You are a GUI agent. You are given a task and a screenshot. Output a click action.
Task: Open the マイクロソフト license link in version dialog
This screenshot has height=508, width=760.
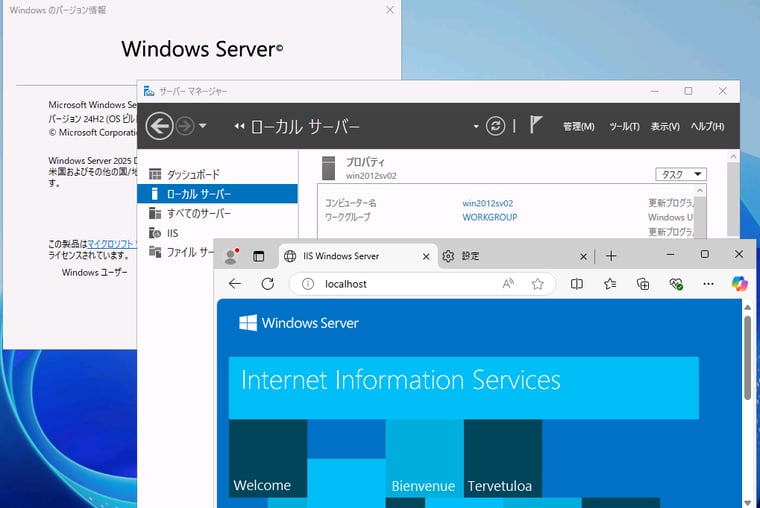pos(112,244)
